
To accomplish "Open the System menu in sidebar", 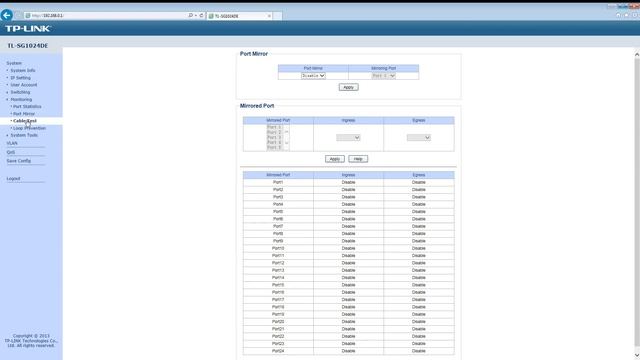I will (x=14, y=63).
